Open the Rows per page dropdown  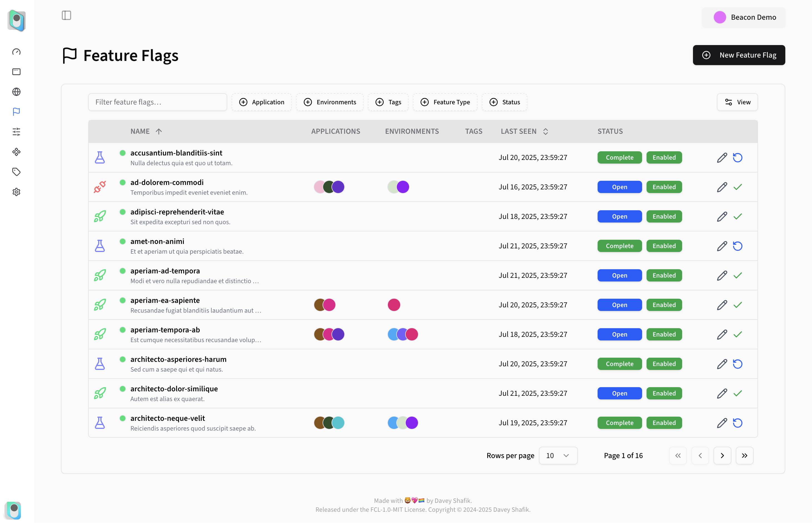[558, 456]
